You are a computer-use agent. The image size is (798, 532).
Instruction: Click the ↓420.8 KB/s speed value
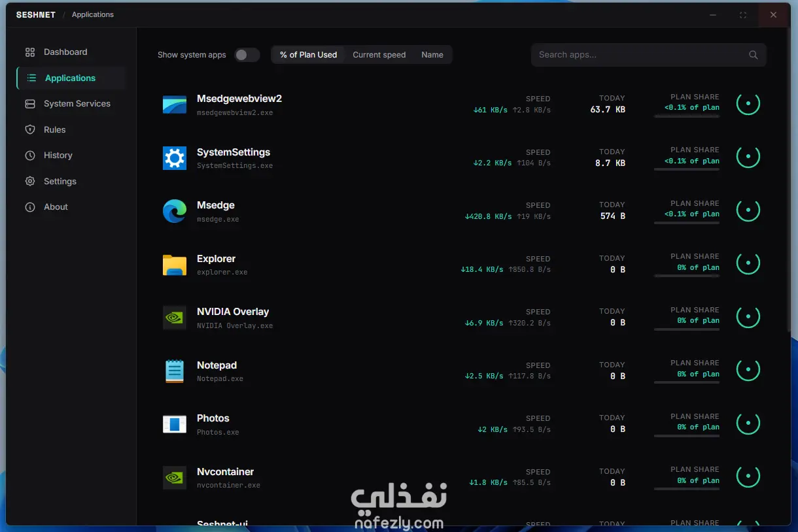(x=488, y=216)
